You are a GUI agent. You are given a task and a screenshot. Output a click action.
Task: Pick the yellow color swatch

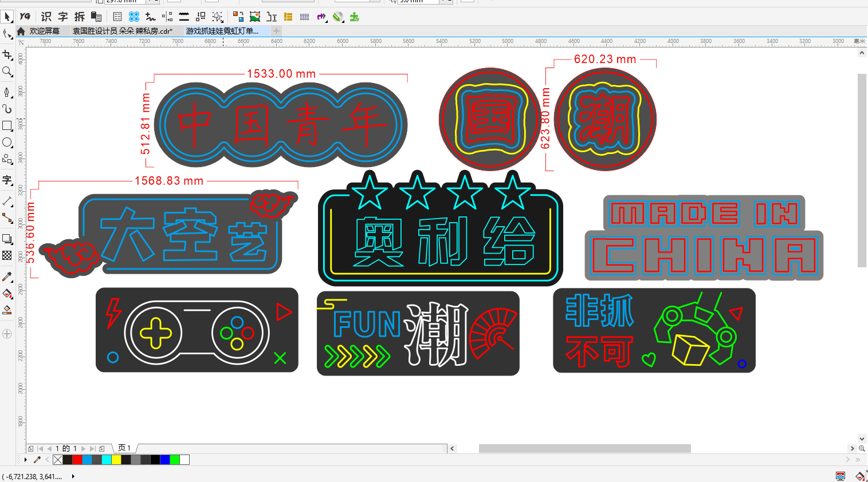(x=116, y=460)
